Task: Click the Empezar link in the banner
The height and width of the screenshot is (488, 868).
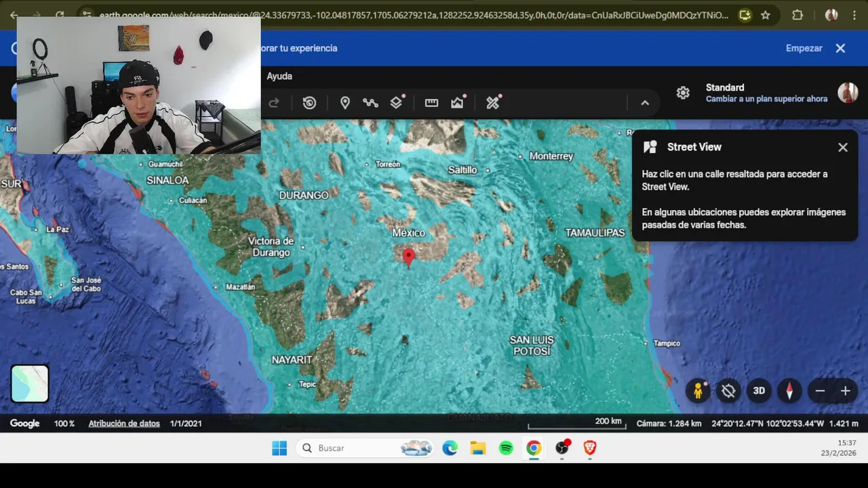Action: point(804,48)
